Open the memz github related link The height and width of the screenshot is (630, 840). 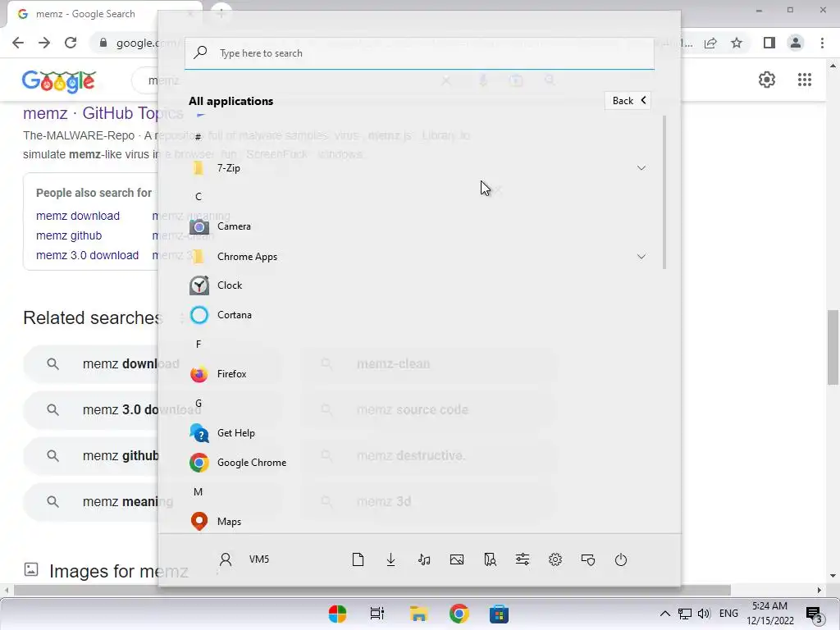[x=69, y=235]
